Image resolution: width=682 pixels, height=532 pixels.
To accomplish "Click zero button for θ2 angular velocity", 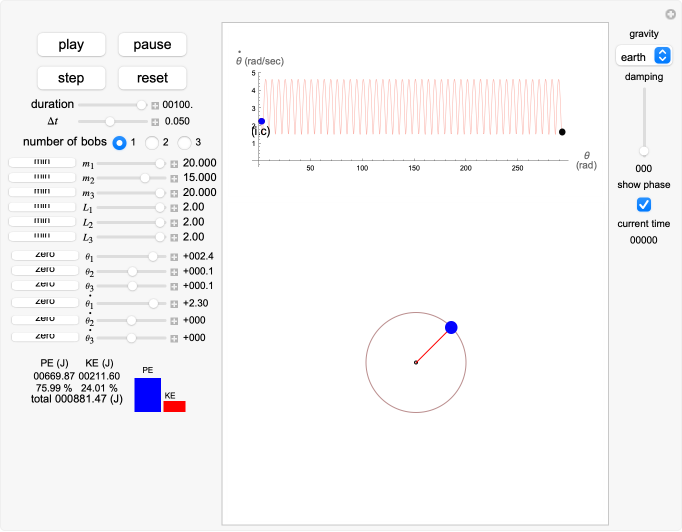I will pyautogui.click(x=45, y=320).
